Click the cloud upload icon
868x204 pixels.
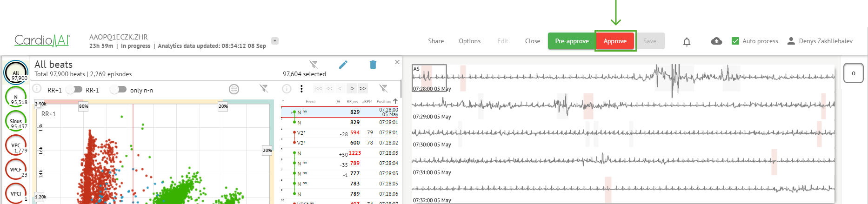pyautogui.click(x=716, y=41)
